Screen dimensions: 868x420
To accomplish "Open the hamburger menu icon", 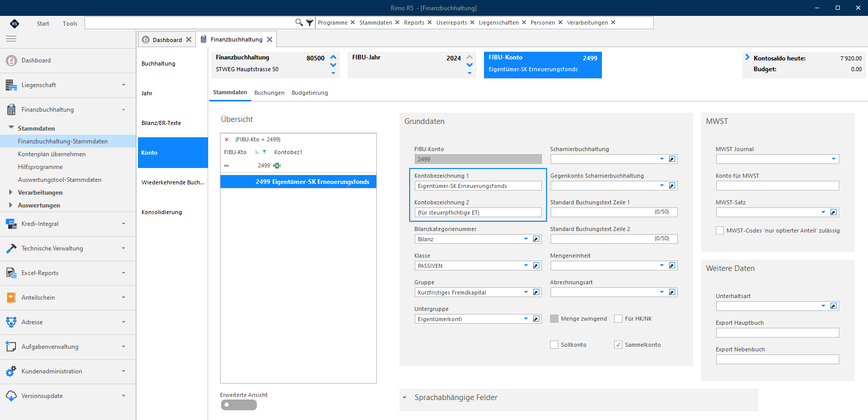I will [x=11, y=38].
